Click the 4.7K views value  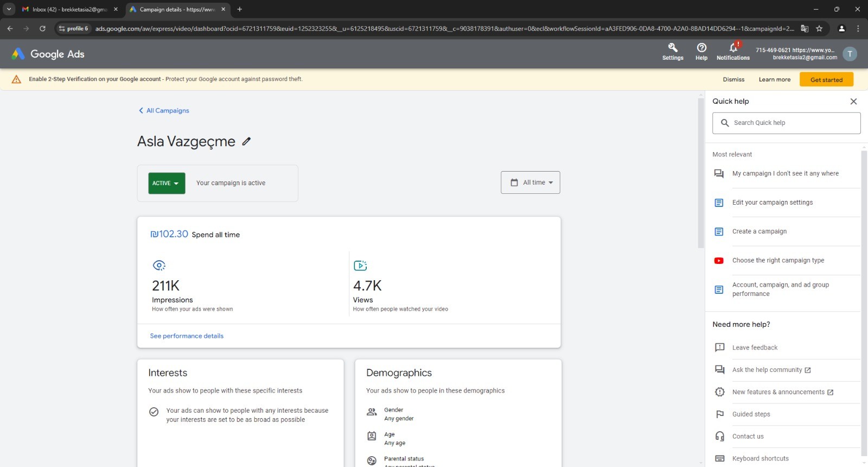point(367,286)
